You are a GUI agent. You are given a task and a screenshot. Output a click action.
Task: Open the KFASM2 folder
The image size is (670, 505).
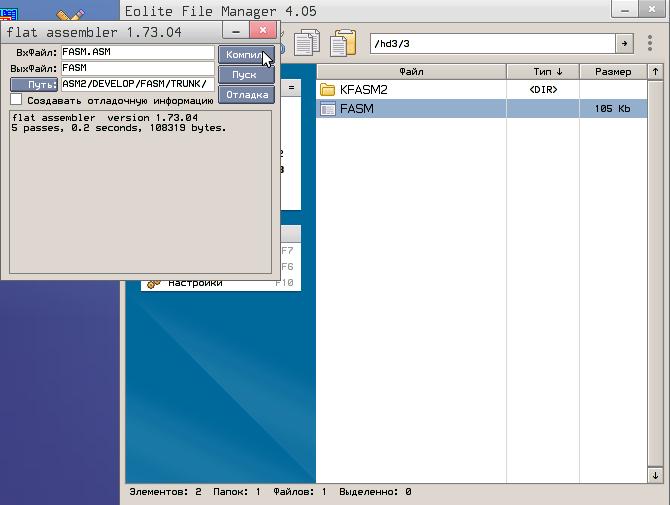(x=363, y=90)
